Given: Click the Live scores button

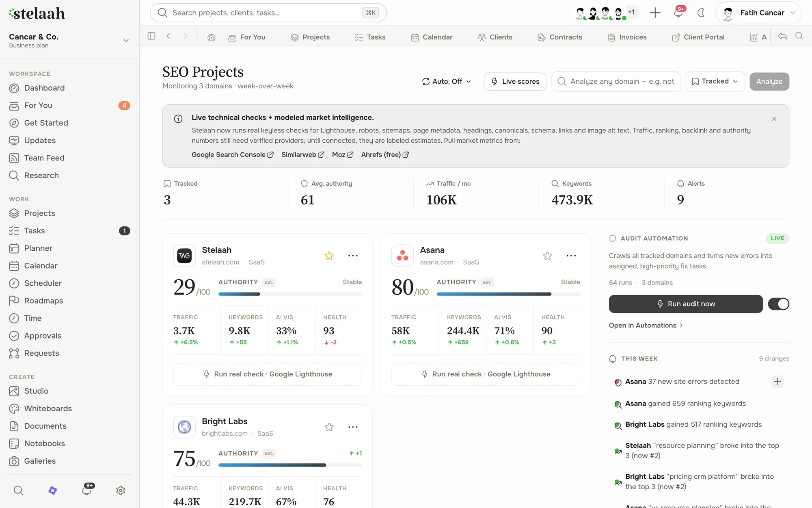Looking at the screenshot, I should (x=515, y=81).
